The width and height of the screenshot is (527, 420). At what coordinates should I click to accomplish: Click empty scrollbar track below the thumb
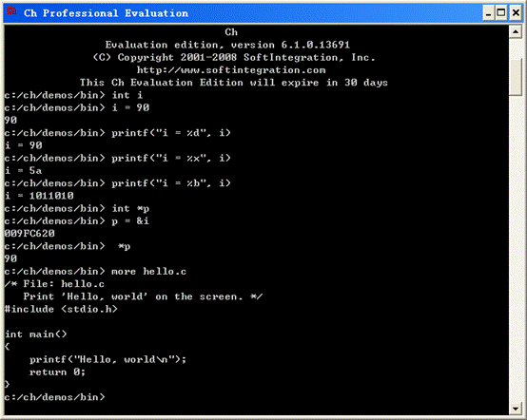516,248
